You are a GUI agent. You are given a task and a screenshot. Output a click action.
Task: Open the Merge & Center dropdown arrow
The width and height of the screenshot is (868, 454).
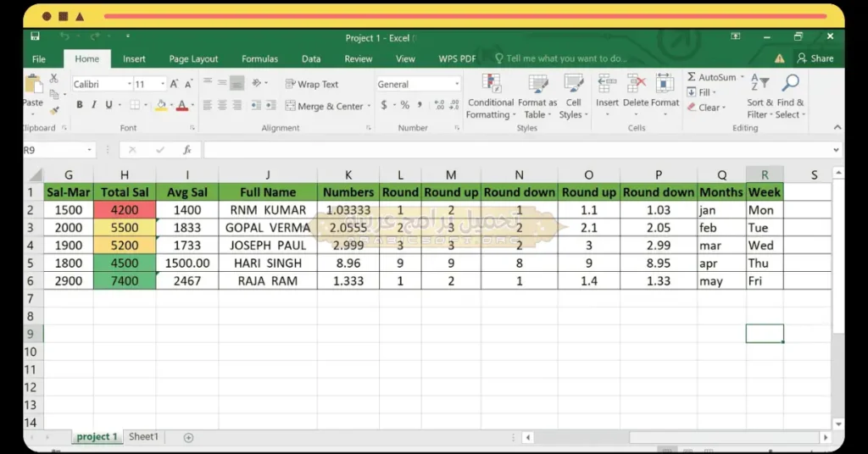(x=369, y=106)
